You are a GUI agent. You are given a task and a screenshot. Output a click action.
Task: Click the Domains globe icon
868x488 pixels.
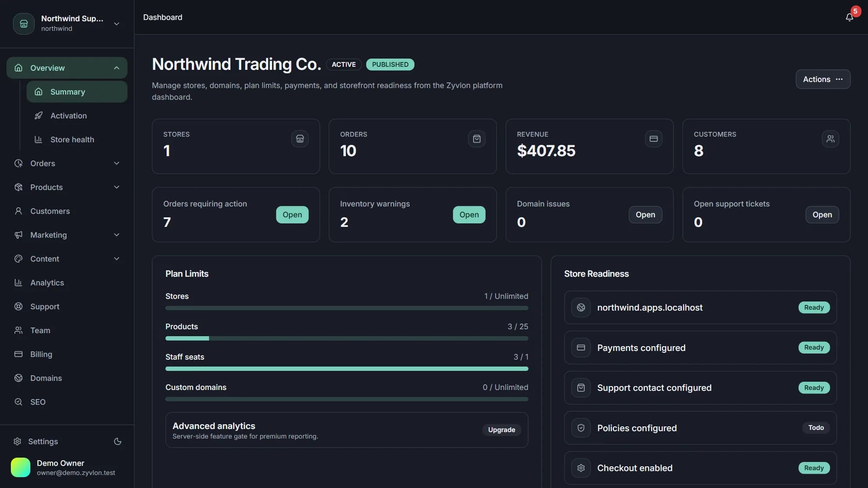point(18,378)
